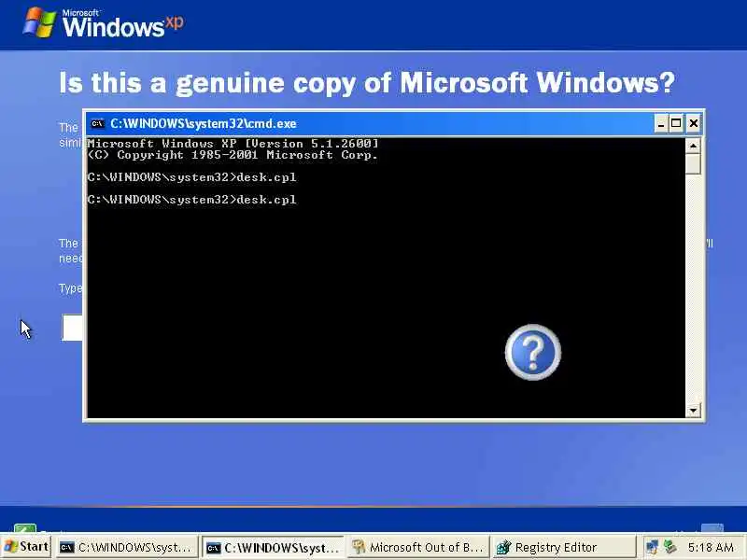Click the blue question mark help icon
The image size is (747, 560).
533,353
